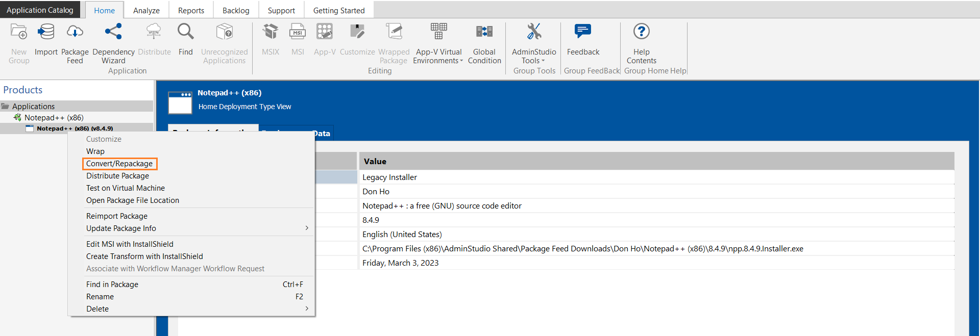
Task: Select Test on Virtual Machine option
Action: [x=125, y=188]
